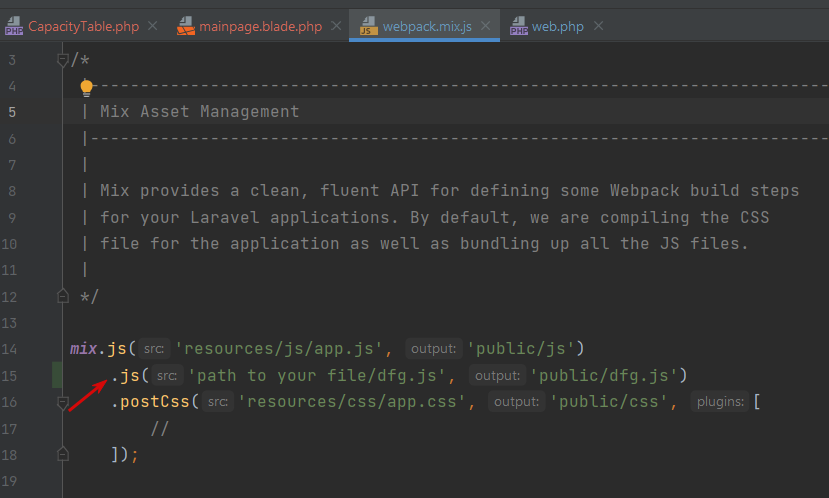
Task: Click the 'resources/js/app.js' string
Action: [280, 349]
